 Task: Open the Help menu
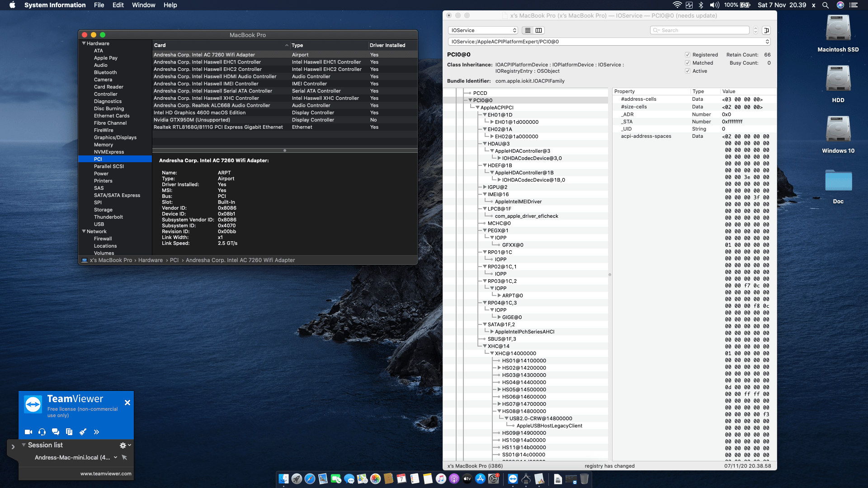170,5
